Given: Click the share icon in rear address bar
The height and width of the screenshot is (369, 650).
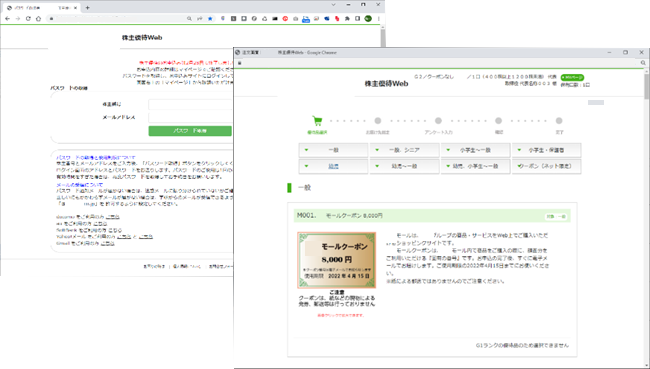Looking at the screenshot, I should (x=200, y=19).
